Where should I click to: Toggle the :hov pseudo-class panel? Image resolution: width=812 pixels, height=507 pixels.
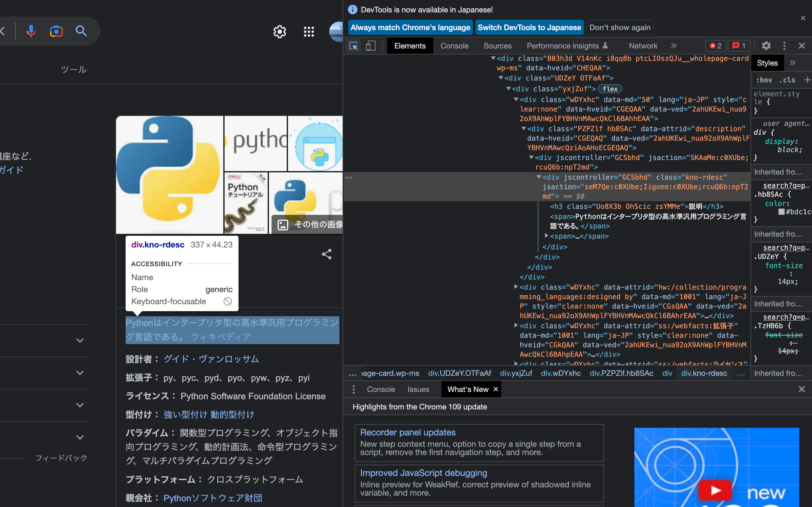(765, 80)
